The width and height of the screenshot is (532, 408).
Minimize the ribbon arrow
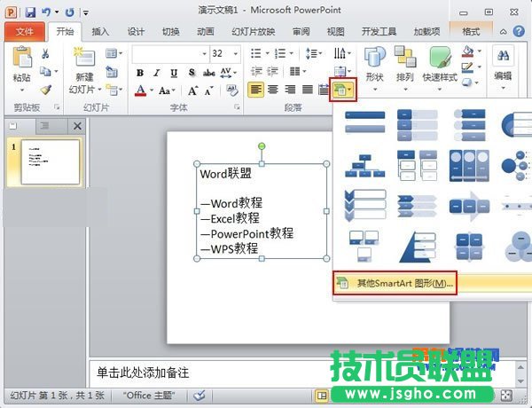[x=504, y=32]
